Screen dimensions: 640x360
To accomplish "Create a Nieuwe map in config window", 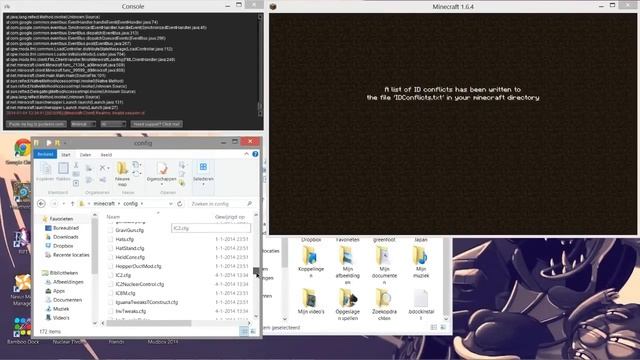I will pyautogui.click(x=122, y=173).
